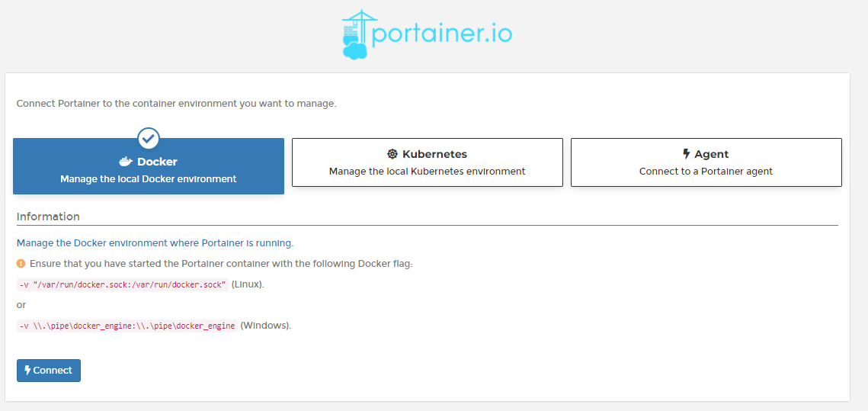
Task: Click 'Manage the local Kubernetes environment' text
Action: [x=428, y=171]
